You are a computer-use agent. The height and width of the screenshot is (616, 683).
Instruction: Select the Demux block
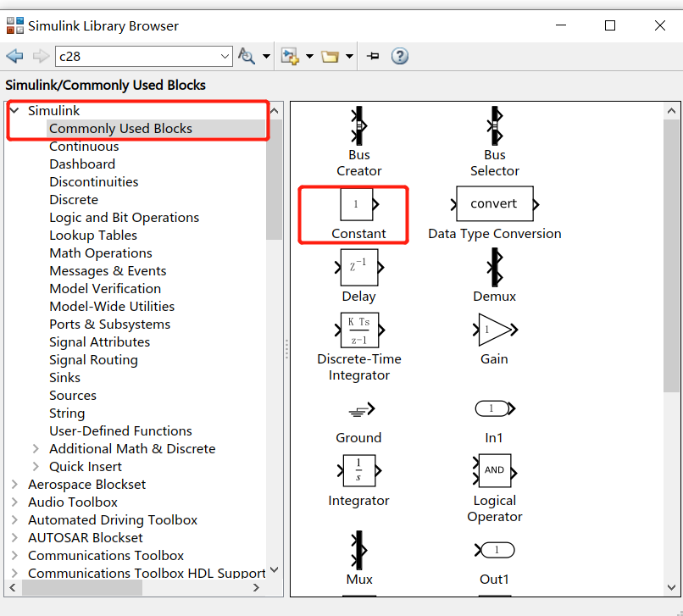(494, 276)
